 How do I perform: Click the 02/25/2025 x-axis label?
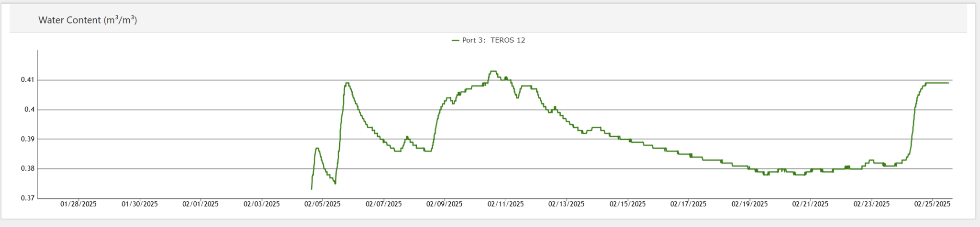click(x=933, y=204)
